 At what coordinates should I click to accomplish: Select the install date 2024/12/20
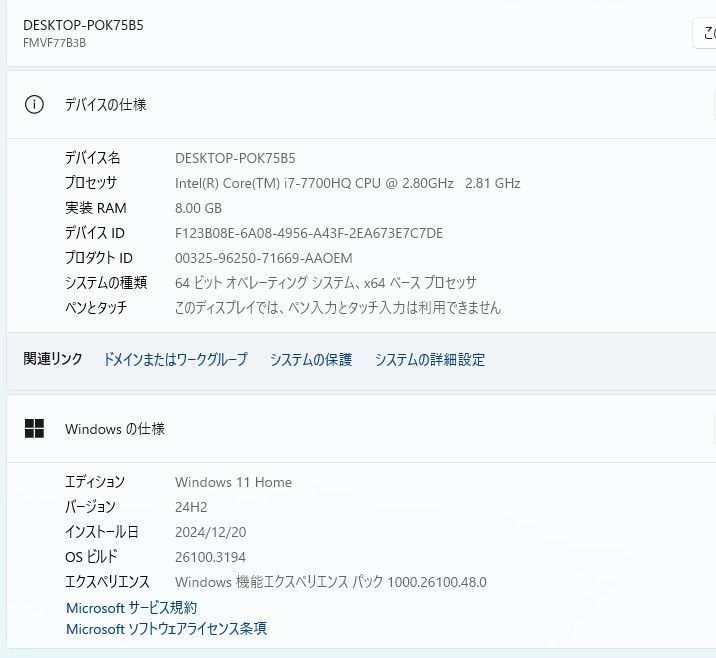[211, 532]
